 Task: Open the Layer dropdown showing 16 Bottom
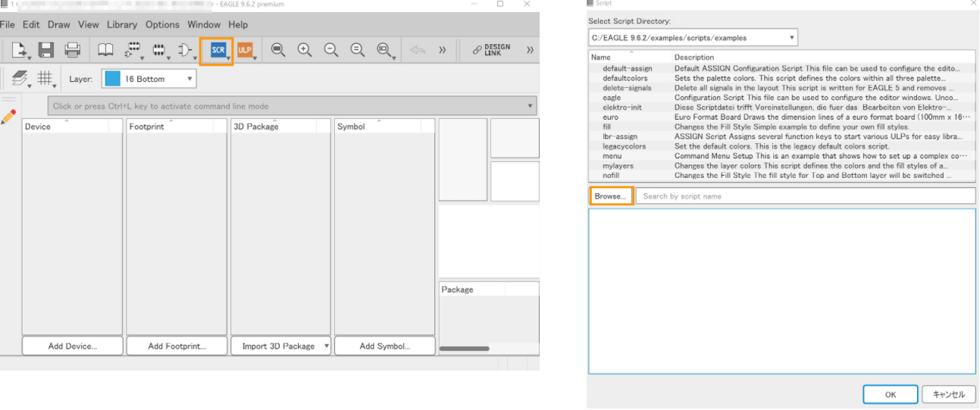(149, 79)
